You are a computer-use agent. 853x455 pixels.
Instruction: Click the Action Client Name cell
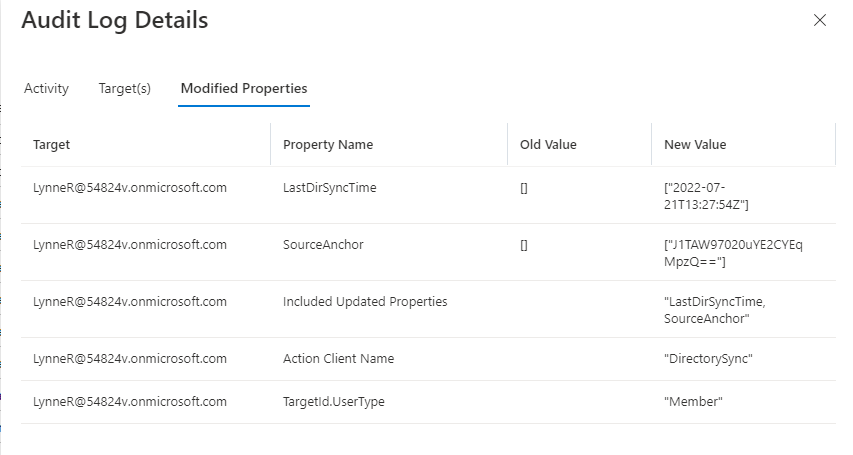tap(339, 358)
